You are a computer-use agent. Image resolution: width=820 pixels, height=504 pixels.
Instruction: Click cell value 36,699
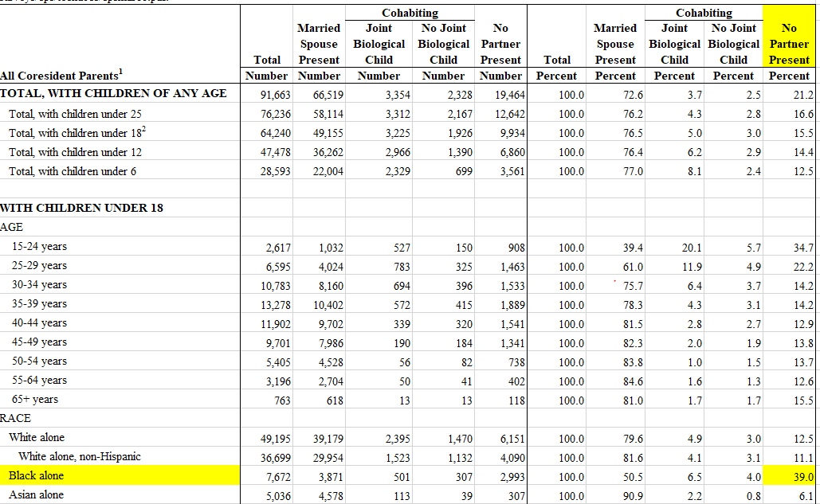tap(275, 458)
